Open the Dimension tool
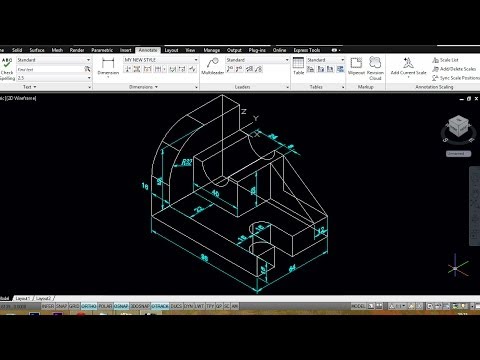The width and height of the screenshot is (480, 360). (x=108, y=67)
